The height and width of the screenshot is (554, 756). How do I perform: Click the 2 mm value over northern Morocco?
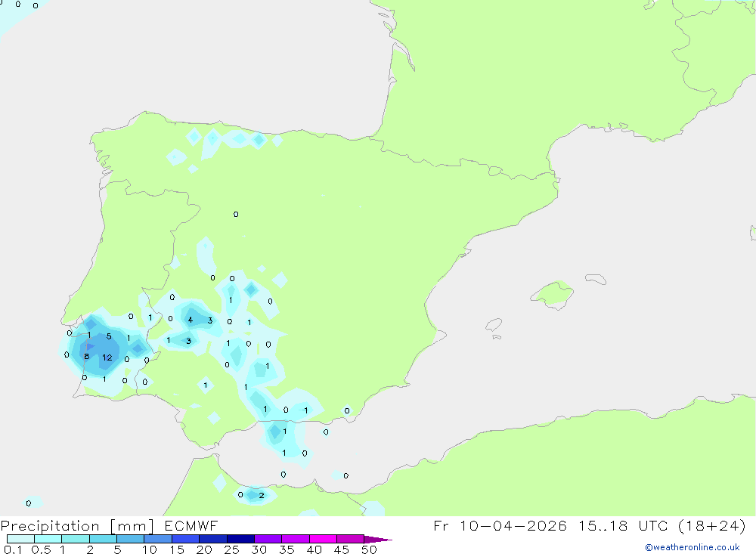coord(262,495)
